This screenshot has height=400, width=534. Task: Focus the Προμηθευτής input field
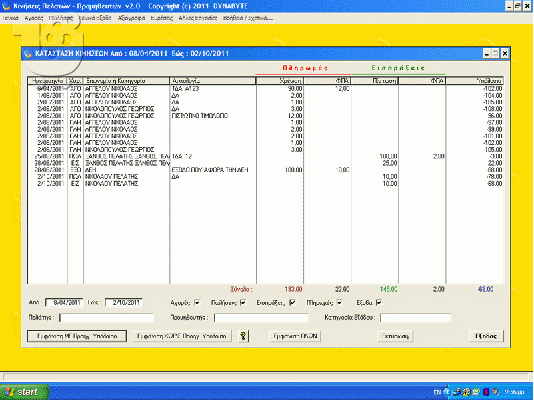(261, 318)
